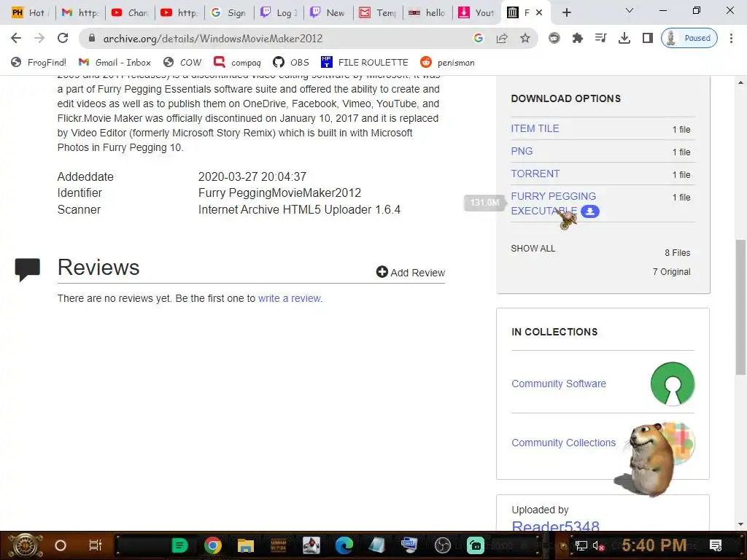Open the Gmail - Inbox bookmark
This screenshot has height=560, width=747.
point(115,63)
